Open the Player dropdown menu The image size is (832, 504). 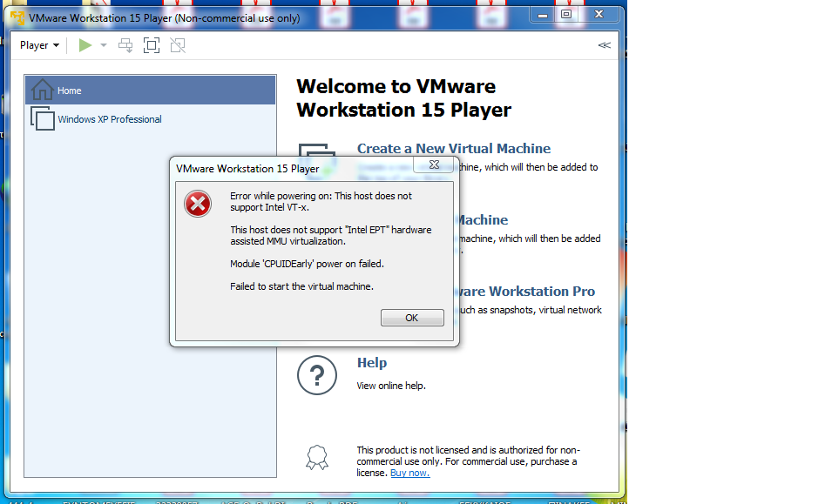click(39, 45)
